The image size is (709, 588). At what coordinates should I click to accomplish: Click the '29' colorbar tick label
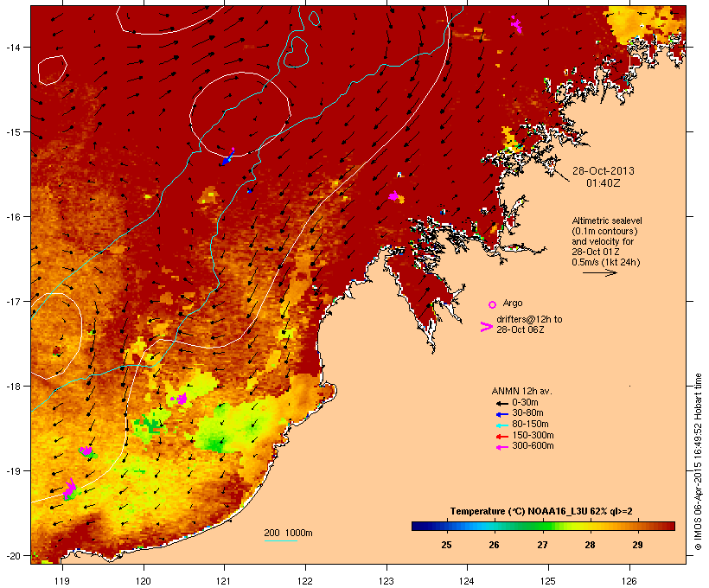pos(637,545)
